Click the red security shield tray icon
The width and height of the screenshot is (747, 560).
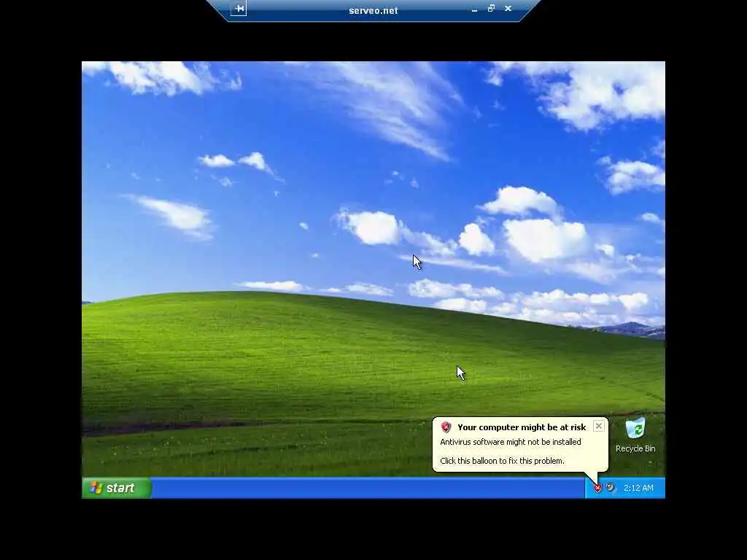click(x=597, y=488)
